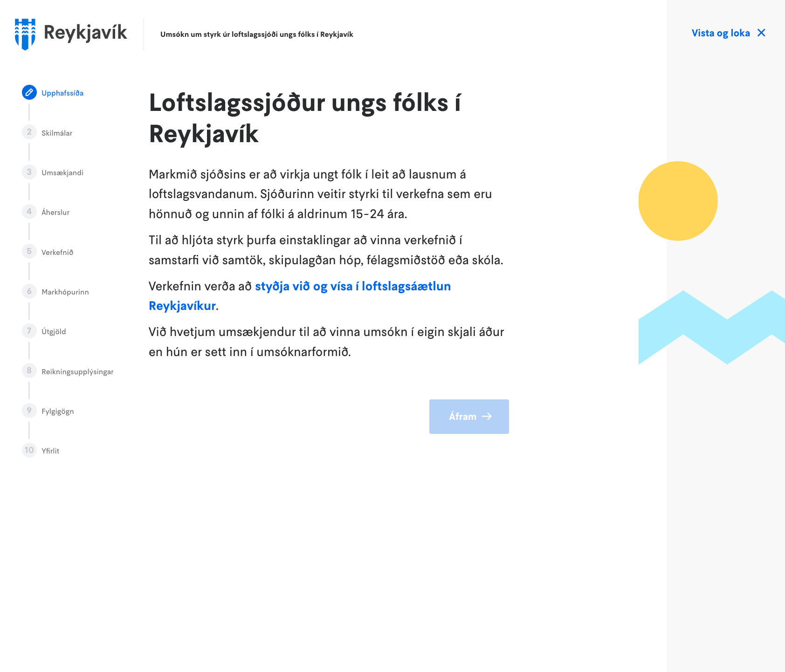Select step 2 circle for Skilmálar
This screenshot has width=785, height=672.
(29, 132)
